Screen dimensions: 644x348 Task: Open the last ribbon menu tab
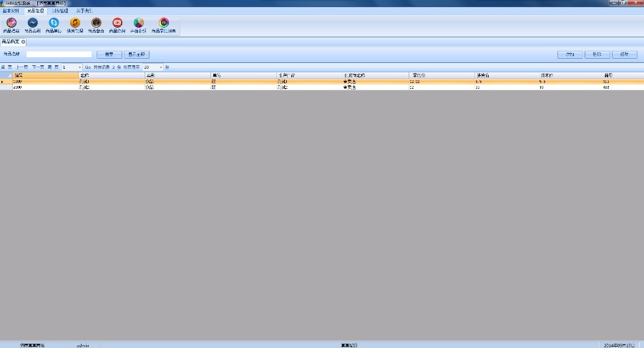pos(84,11)
